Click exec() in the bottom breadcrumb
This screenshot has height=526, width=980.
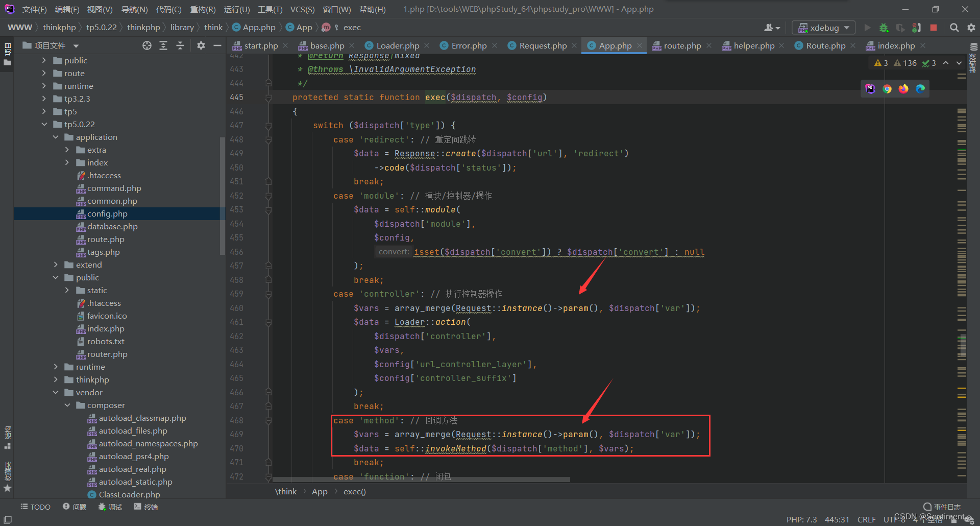[x=354, y=491]
